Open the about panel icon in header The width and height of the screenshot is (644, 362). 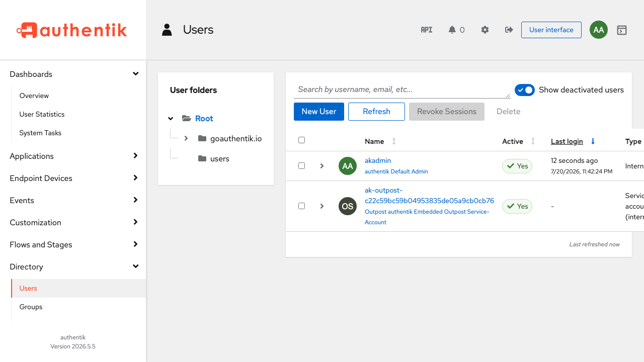(622, 30)
